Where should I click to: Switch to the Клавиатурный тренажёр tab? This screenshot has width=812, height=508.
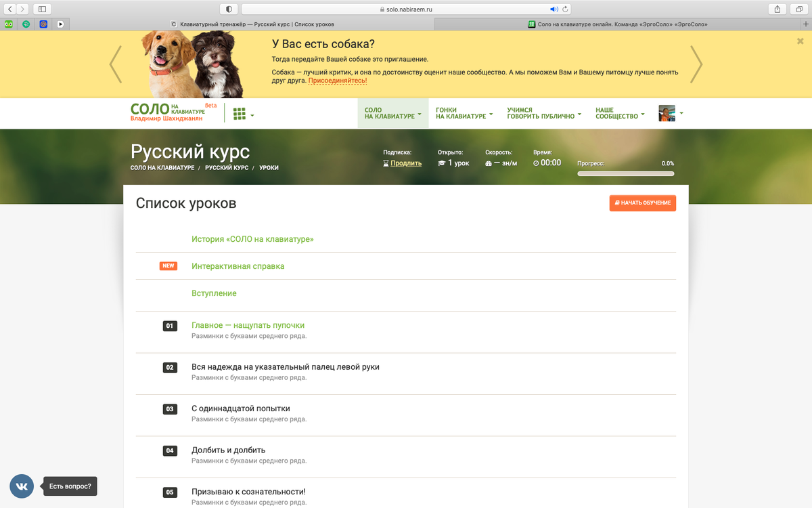click(x=254, y=24)
